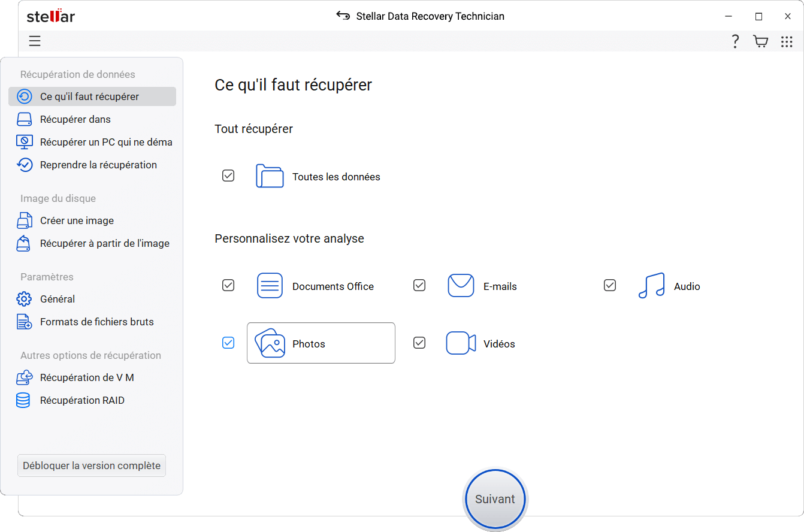Uncheck the 'Toutes les données' checkbox
804x532 pixels.
(228, 176)
